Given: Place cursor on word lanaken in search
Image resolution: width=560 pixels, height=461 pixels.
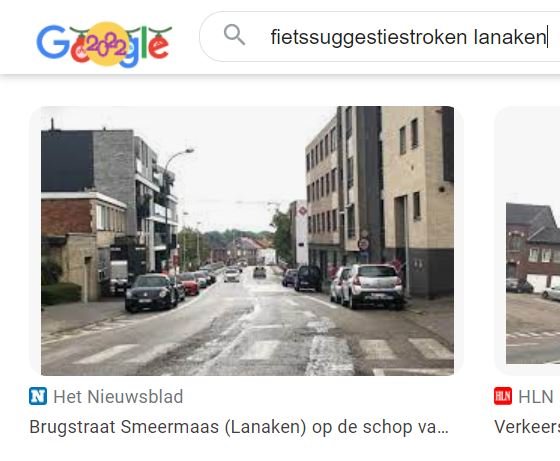Looking at the screenshot, I should click(510, 37).
